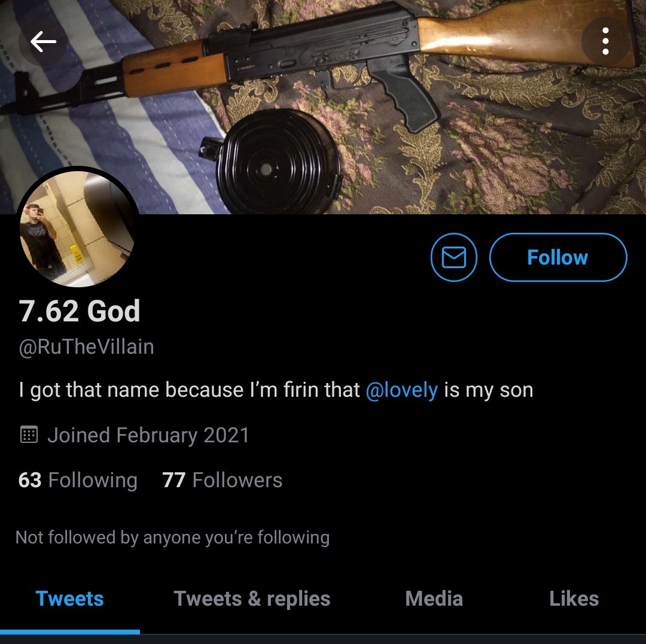Click the Follow button
646x644 pixels.
tap(558, 257)
